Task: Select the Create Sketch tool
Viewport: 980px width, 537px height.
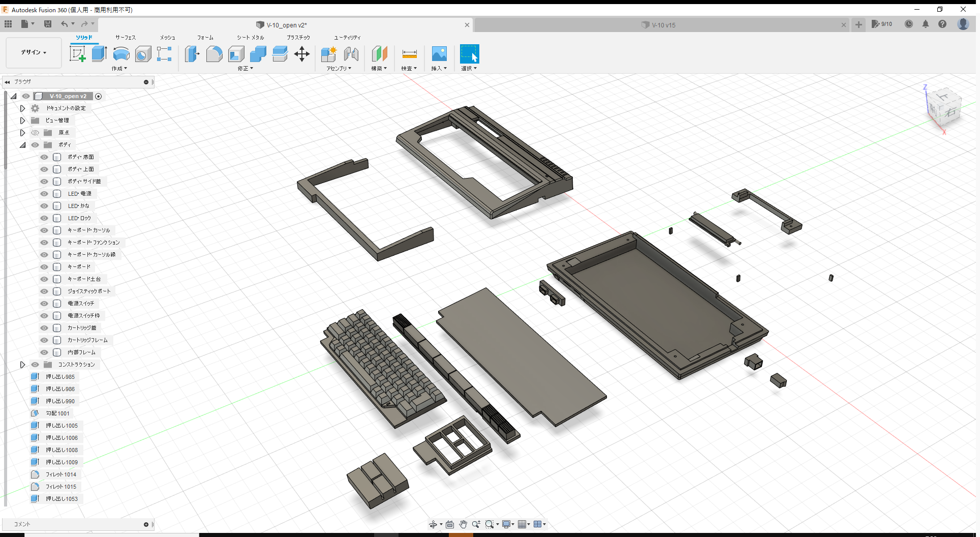Action: click(x=78, y=54)
